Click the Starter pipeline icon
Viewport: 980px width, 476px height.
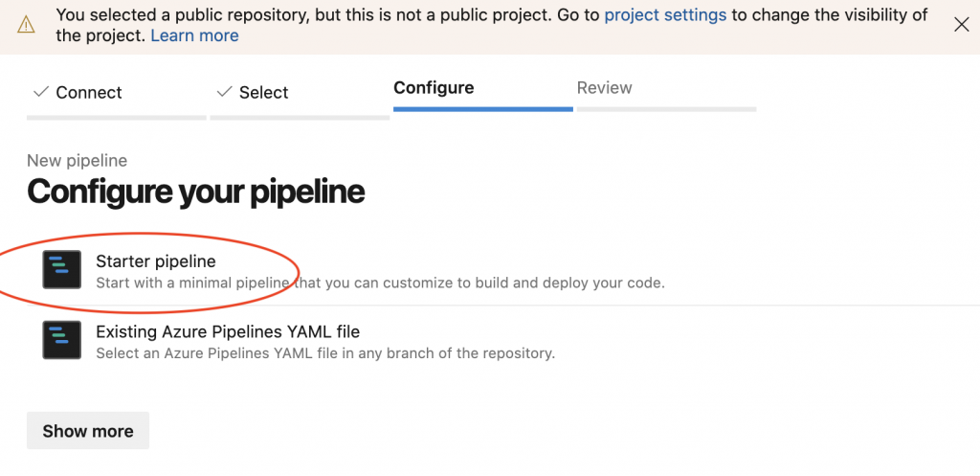62,270
